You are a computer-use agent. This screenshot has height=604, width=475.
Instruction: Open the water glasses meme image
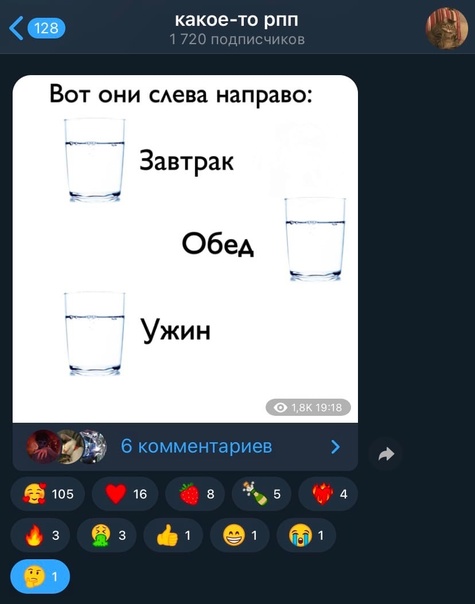coord(185,249)
